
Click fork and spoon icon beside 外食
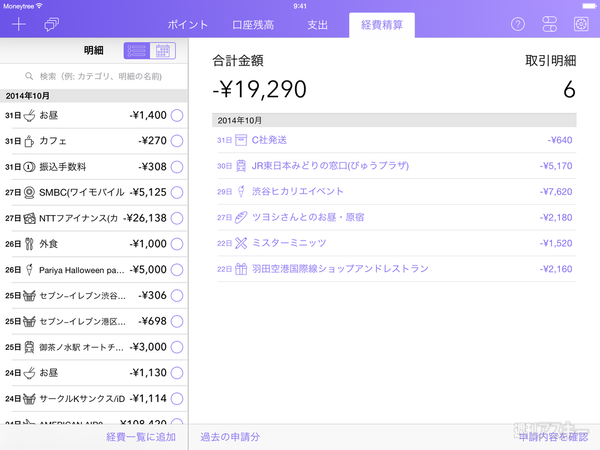coord(29,244)
